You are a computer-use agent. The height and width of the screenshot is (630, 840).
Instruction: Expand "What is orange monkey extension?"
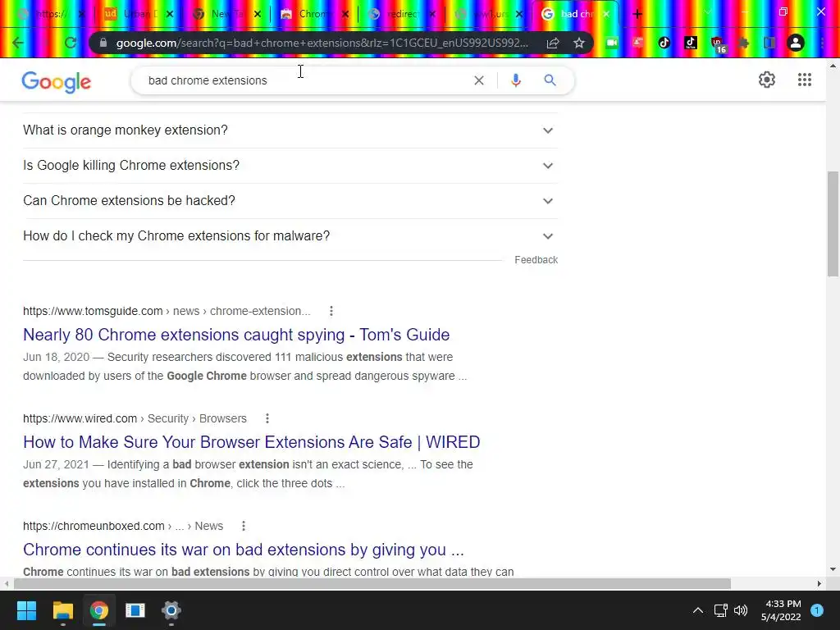coord(290,130)
